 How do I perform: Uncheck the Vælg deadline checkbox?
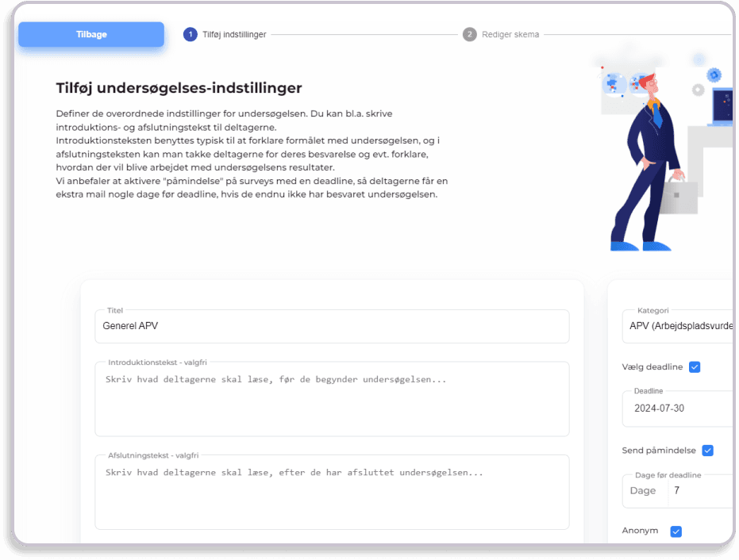695,367
